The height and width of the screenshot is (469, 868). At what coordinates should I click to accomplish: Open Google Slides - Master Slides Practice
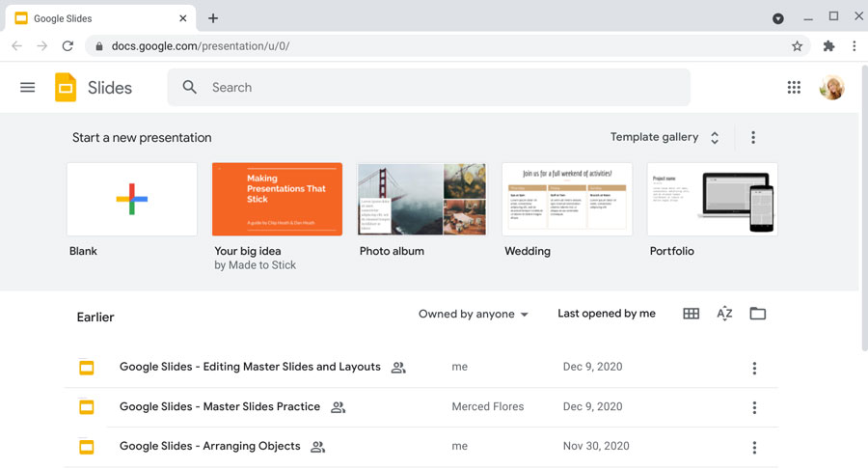click(220, 406)
